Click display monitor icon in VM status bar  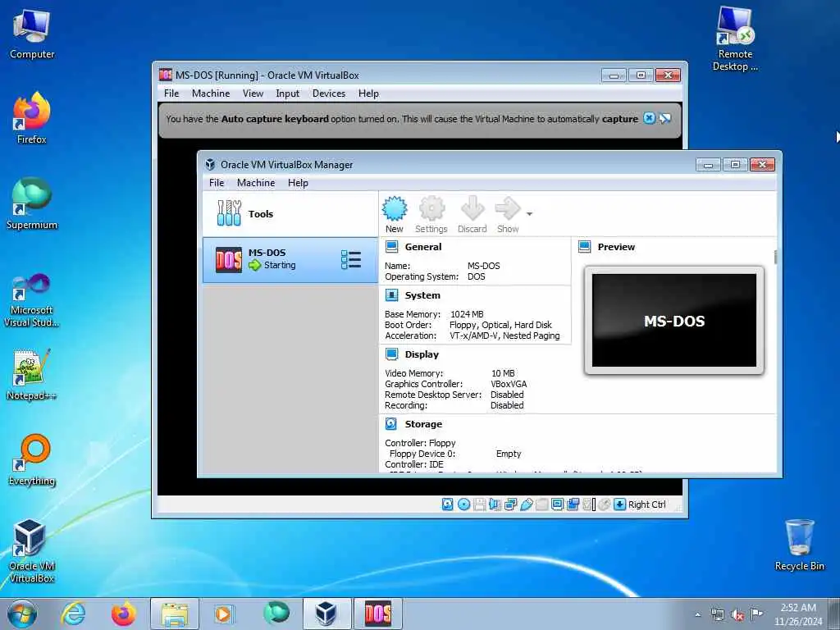[557, 504]
